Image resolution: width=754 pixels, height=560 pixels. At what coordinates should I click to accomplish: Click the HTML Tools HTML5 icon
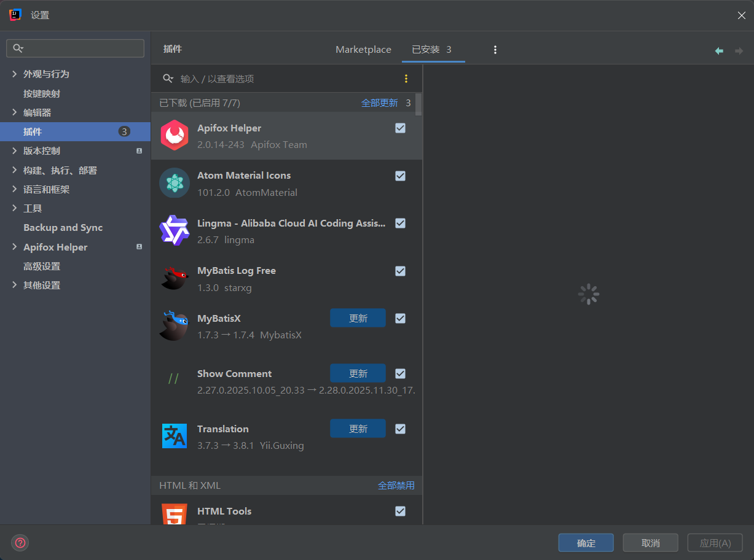(175, 515)
